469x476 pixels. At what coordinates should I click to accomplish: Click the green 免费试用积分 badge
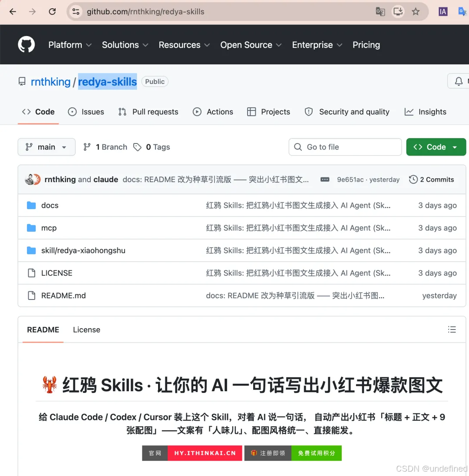[x=316, y=453]
